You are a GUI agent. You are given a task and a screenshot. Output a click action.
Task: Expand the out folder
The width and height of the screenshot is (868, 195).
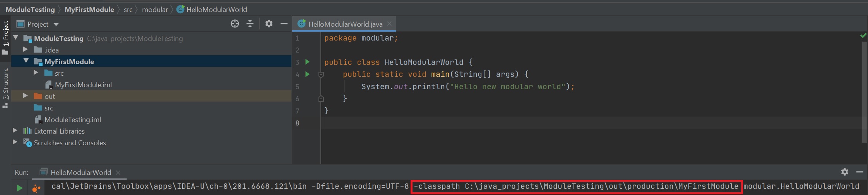(x=26, y=96)
